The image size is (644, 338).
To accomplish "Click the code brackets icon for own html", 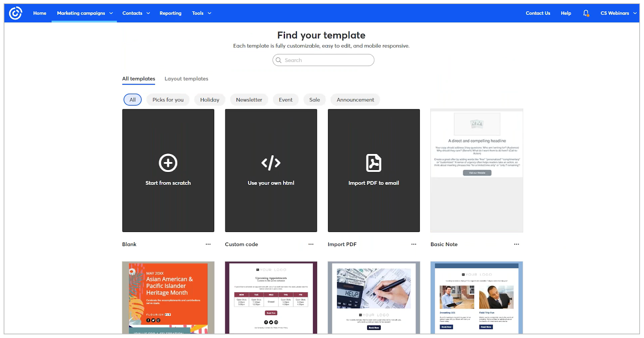I will coord(271,163).
